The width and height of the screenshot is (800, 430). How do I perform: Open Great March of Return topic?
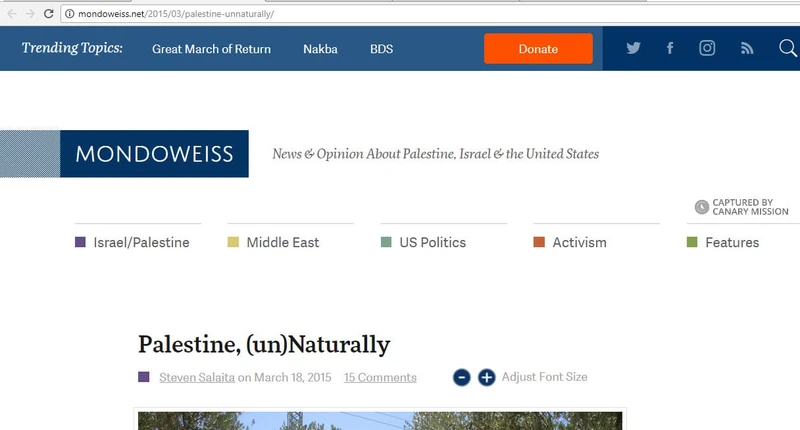[x=211, y=49]
